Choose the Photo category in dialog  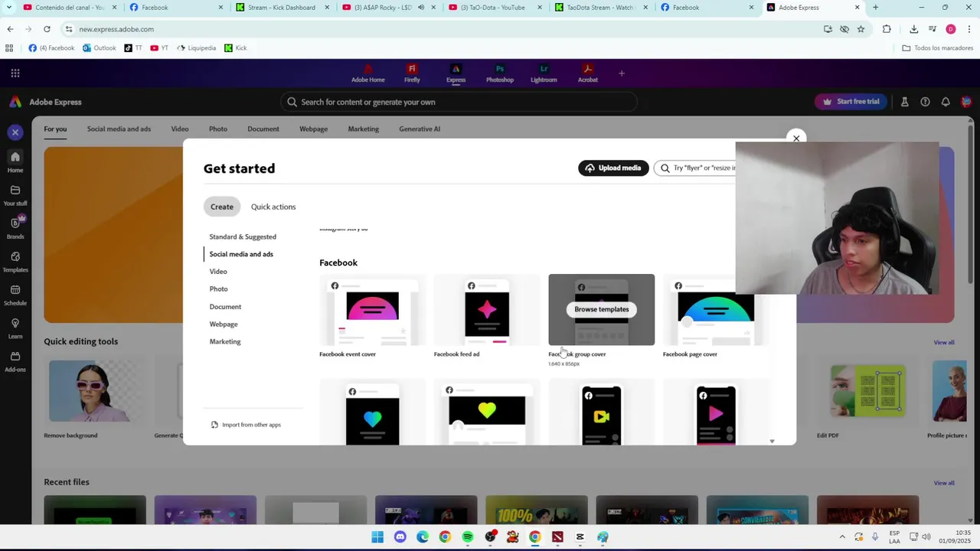coord(218,289)
